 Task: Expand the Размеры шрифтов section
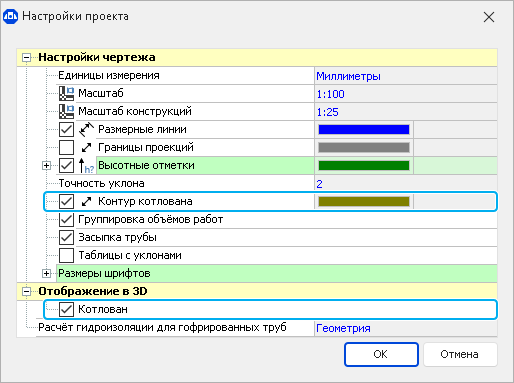(x=46, y=273)
